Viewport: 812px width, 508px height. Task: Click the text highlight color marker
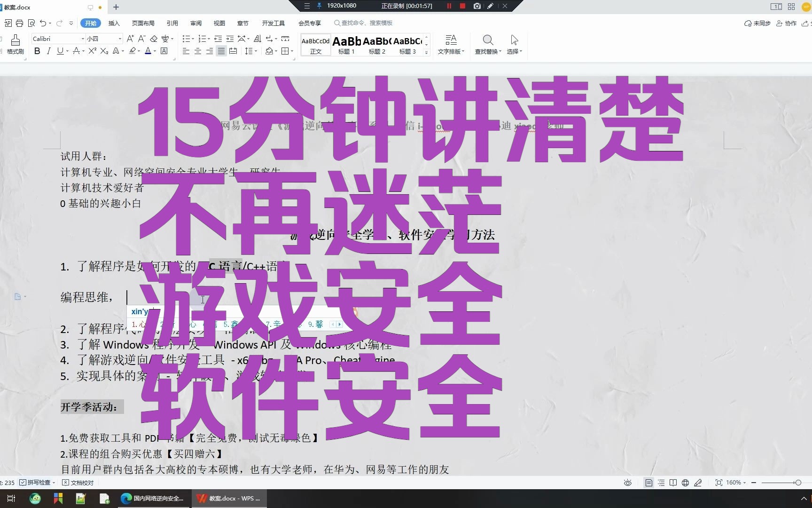[x=133, y=51]
